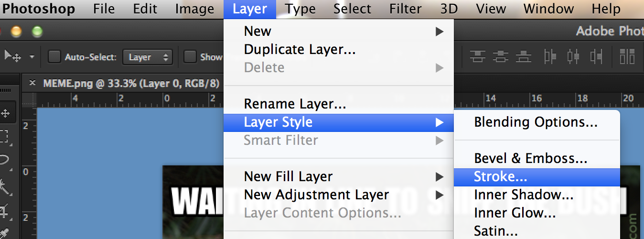Open the File menu

(x=104, y=9)
